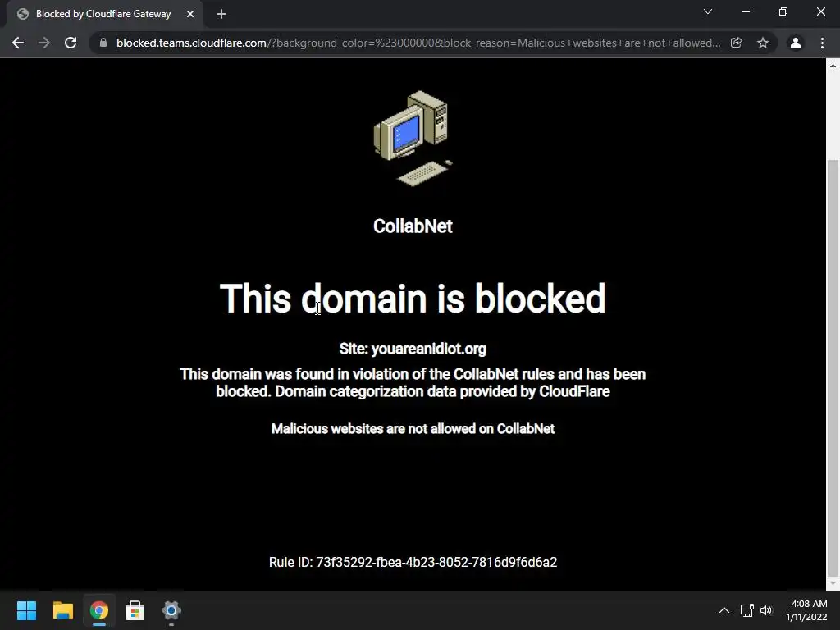
Task: Go back to the previous page
Action: [18, 43]
